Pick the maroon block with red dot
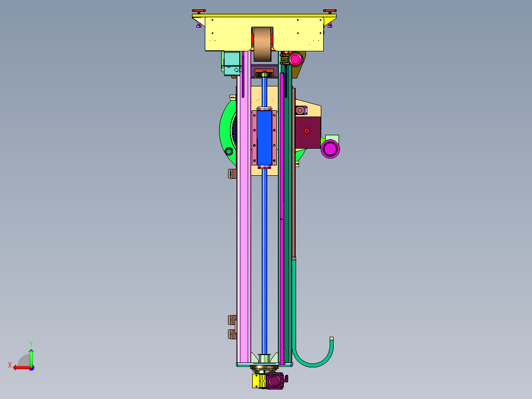Screen dimensions: 532x399 click(x=308, y=132)
